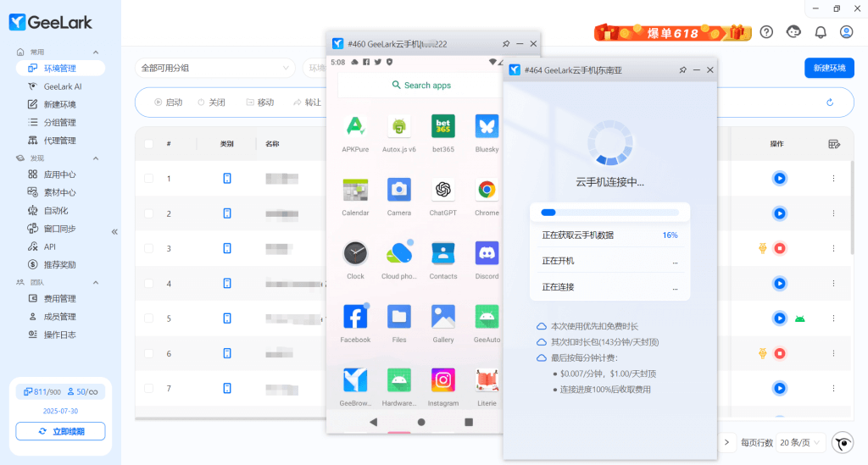Open the Facebook app icon
Viewport: 868px width, 465px height.
click(x=355, y=317)
